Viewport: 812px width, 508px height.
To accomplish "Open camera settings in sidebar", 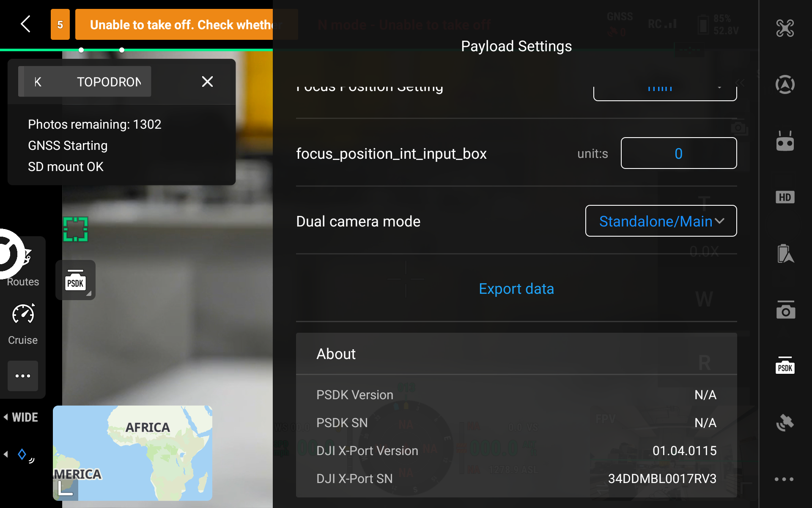I will click(785, 310).
